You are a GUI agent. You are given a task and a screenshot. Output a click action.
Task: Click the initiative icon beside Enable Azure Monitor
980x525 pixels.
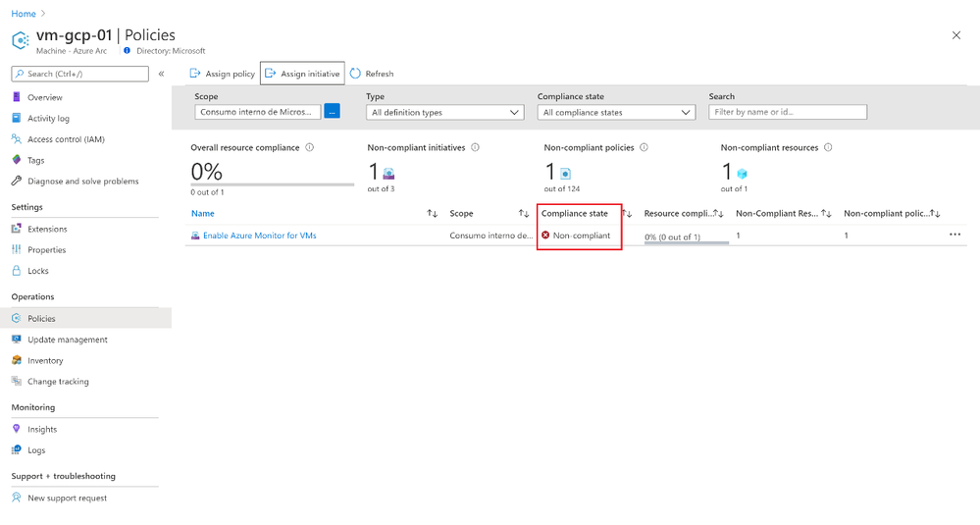tap(195, 236)
